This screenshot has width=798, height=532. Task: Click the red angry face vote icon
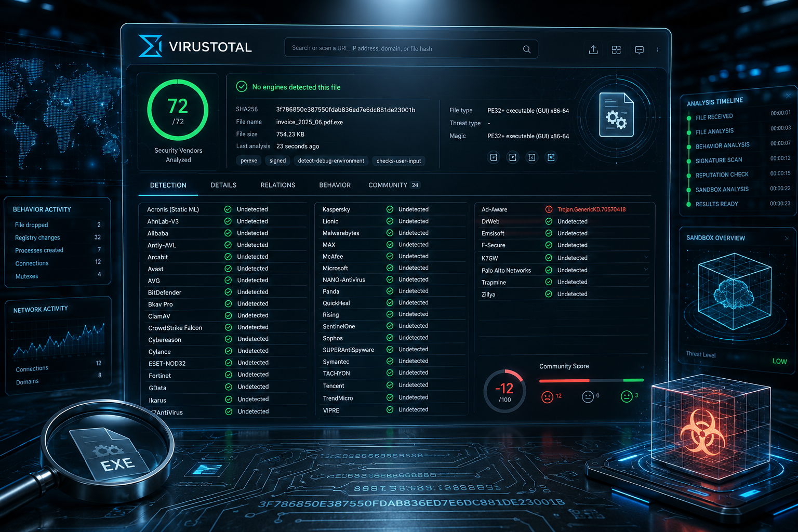pos(547,397)
